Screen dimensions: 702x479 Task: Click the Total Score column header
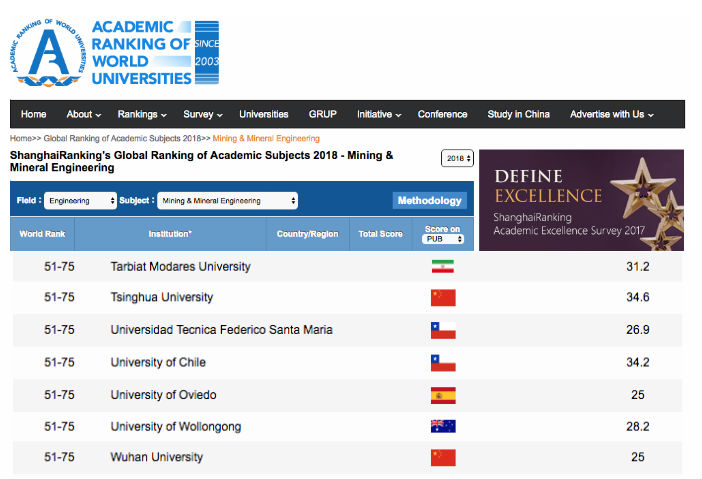[381, 234]
